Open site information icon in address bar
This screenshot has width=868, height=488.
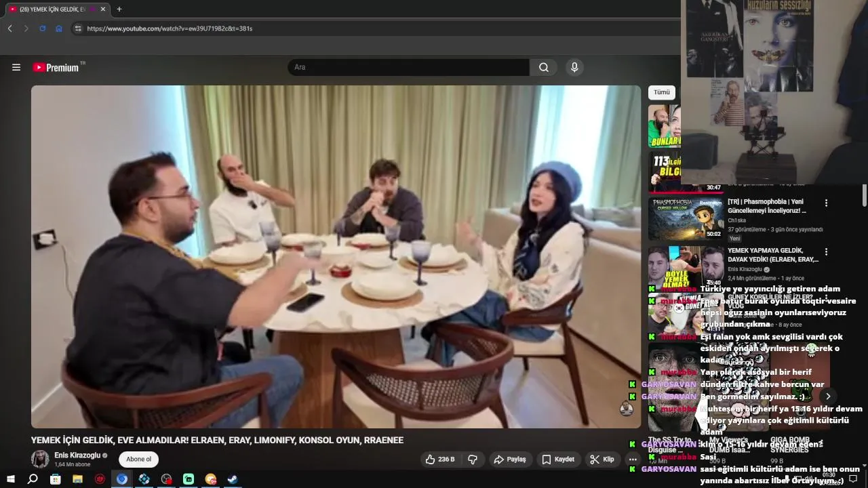coord(78,28)
